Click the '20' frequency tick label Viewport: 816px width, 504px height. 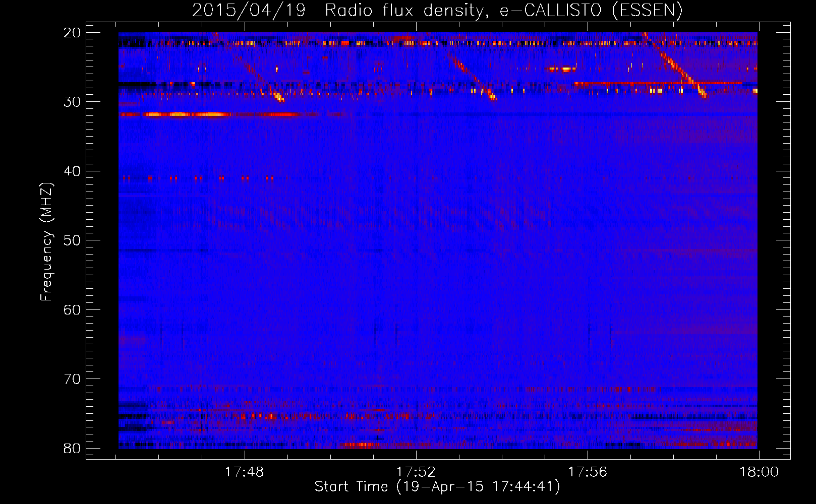click(73, 33)
